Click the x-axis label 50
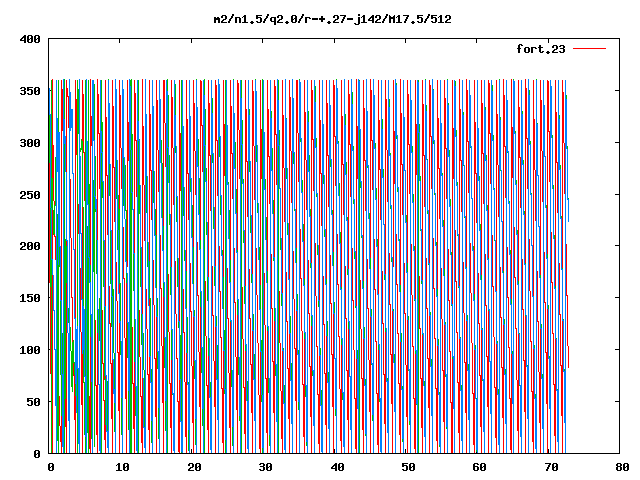 click(x=408, y=467)
